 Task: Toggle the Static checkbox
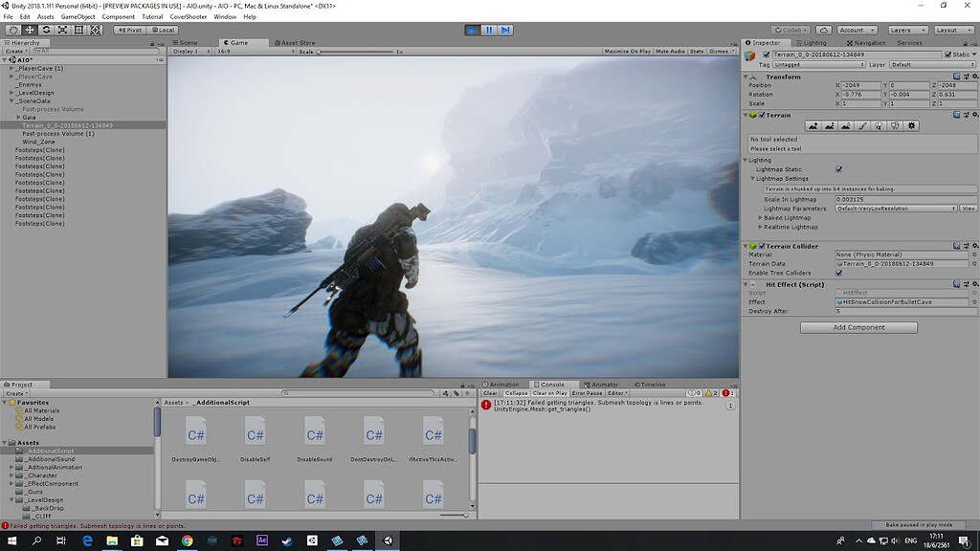click(x=947, y=55)
